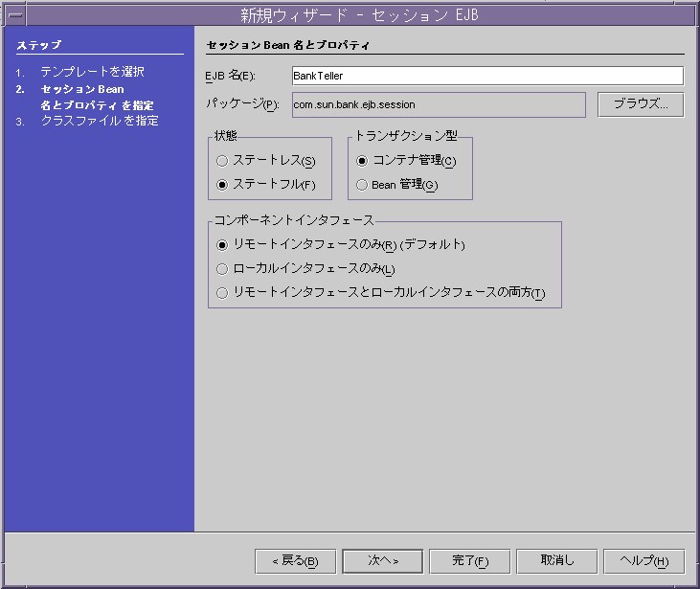Open the ブラウズ... package browser
This screenshot has height=589, width=700.
[641, 105]
